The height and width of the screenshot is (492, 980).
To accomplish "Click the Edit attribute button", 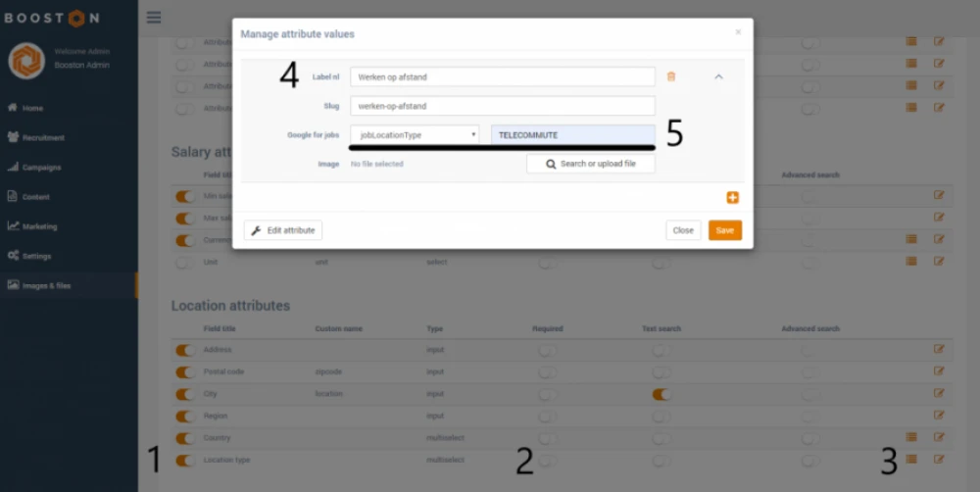I will (283, 230).
